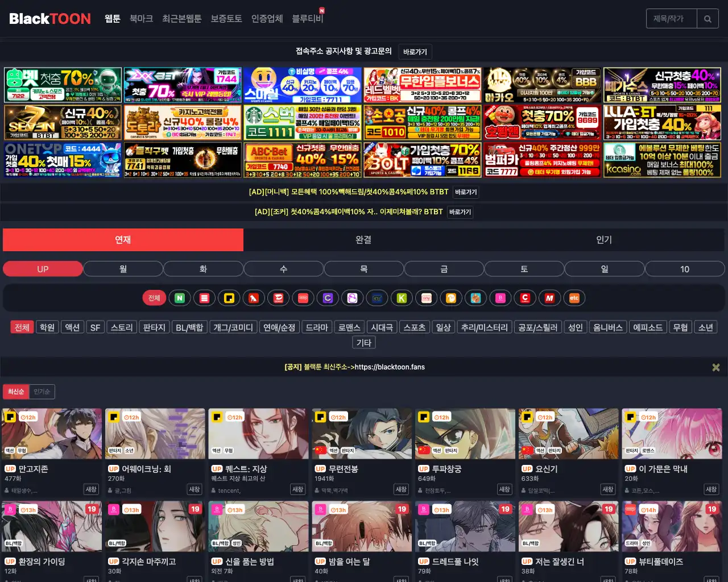Switch sorting to 인기순
The width and height of the screenshot is (728, 582).
[x=43, y=391]
